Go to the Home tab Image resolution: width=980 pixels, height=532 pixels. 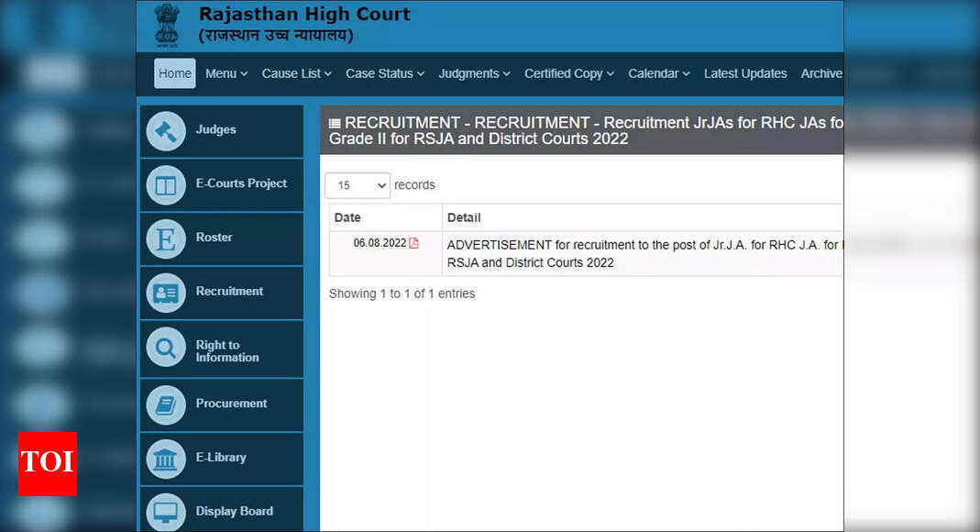click(x=175, y=73)
